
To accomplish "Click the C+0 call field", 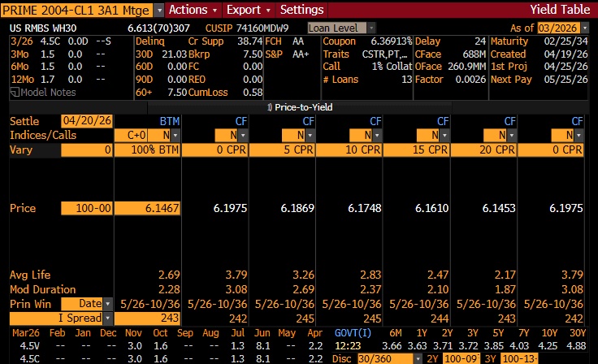I will pyautogui.click(x=131, y=135).
